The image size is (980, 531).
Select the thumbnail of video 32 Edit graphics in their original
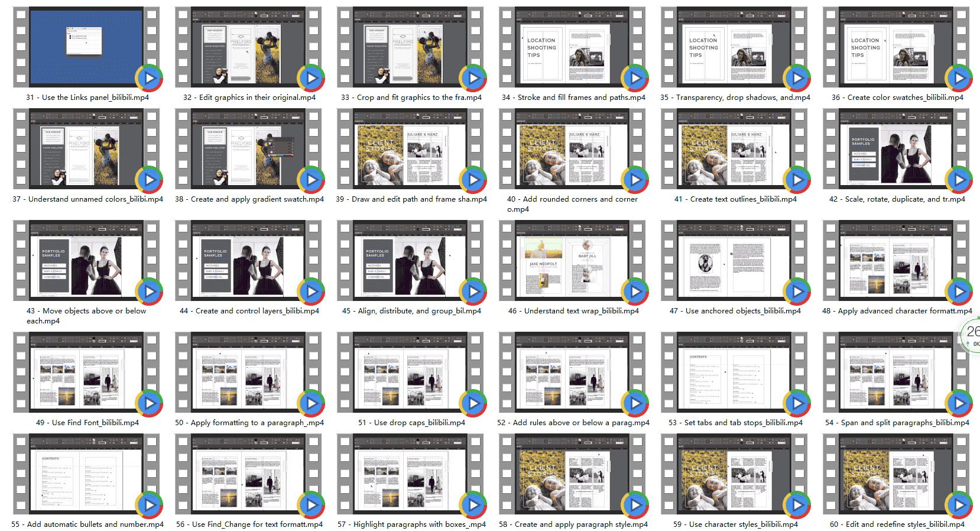[248, 47]
